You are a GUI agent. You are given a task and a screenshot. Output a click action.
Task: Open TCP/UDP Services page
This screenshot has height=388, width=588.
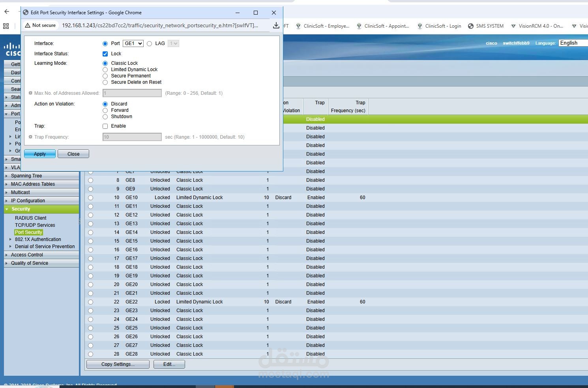click(x=35, y=225)
